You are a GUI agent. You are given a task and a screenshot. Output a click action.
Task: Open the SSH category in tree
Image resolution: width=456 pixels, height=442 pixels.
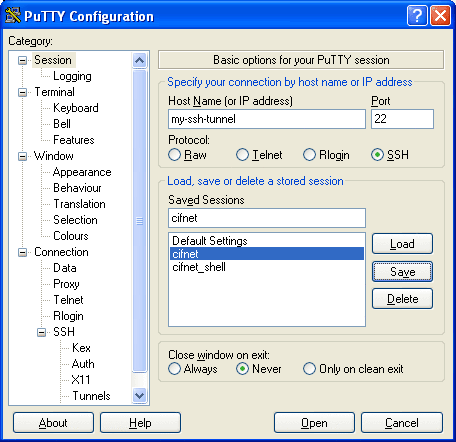64,332
